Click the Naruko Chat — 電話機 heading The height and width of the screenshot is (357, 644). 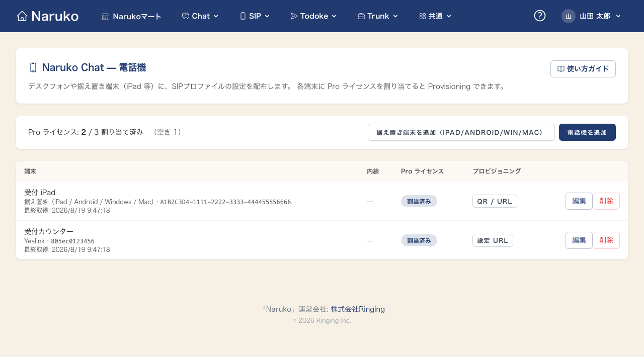(x=94, y=67)
